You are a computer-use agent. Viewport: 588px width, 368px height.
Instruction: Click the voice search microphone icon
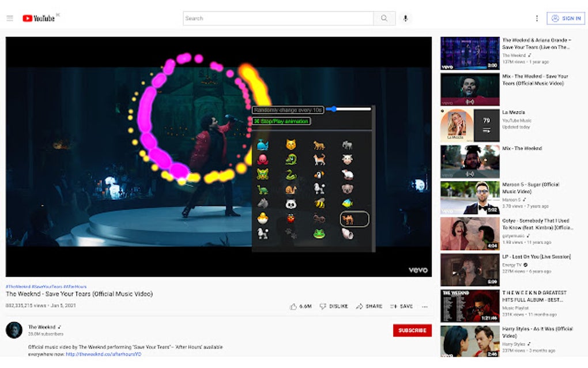(405, 18)
